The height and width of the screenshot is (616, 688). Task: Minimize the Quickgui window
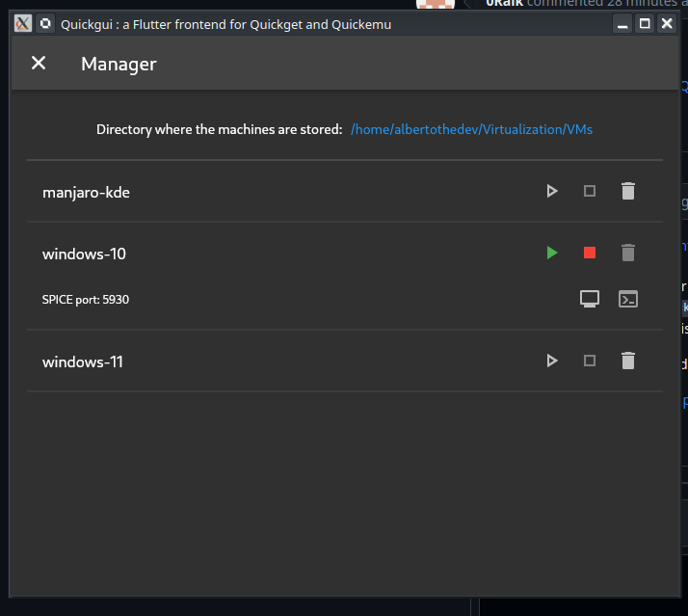(x=622, y=24)
